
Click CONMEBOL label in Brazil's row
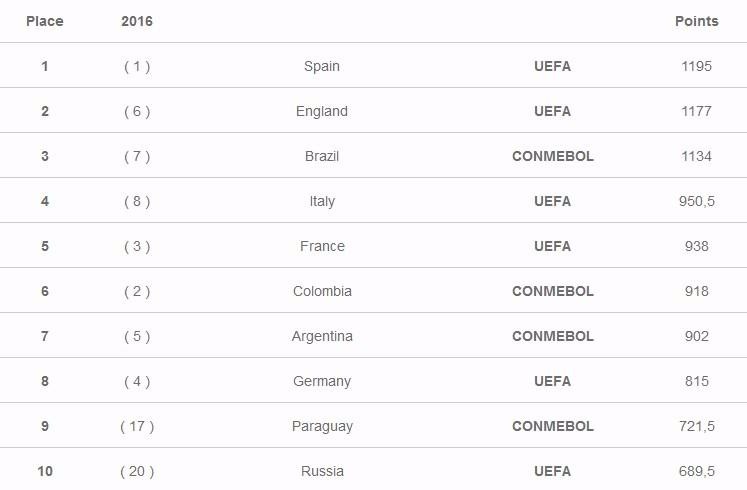click(553, 156)
